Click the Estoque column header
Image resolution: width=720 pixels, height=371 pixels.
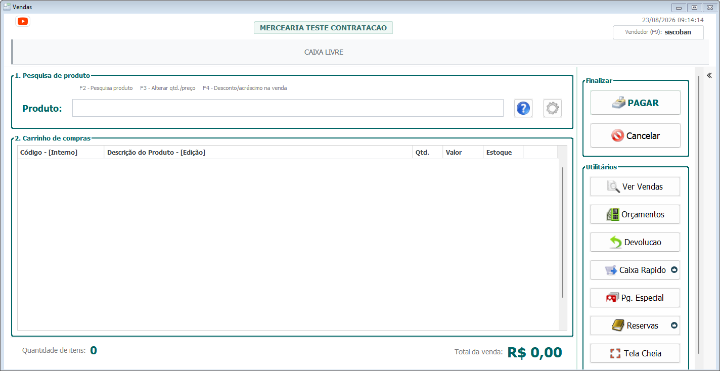503,152
